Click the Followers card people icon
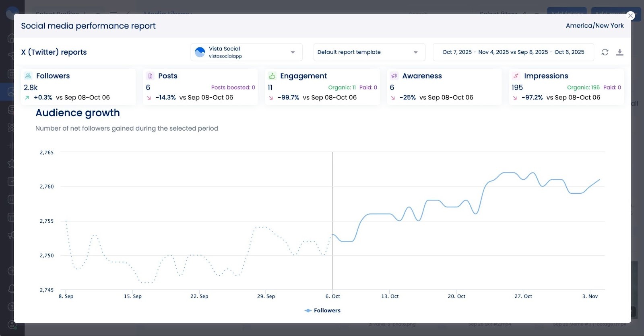 point(28,76)
